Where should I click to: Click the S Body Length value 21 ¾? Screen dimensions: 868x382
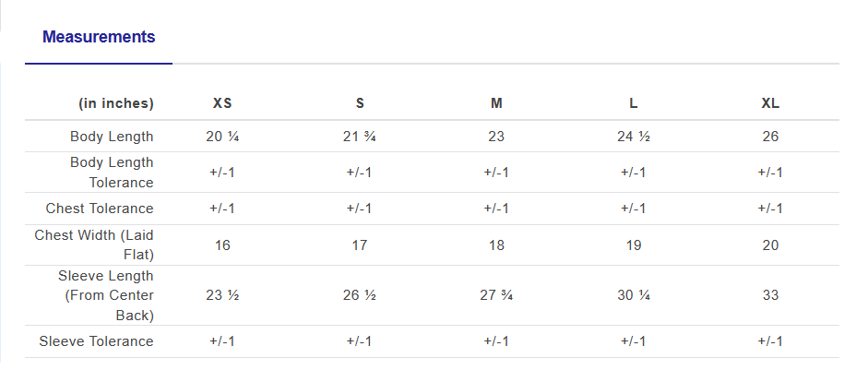point(360,137)
